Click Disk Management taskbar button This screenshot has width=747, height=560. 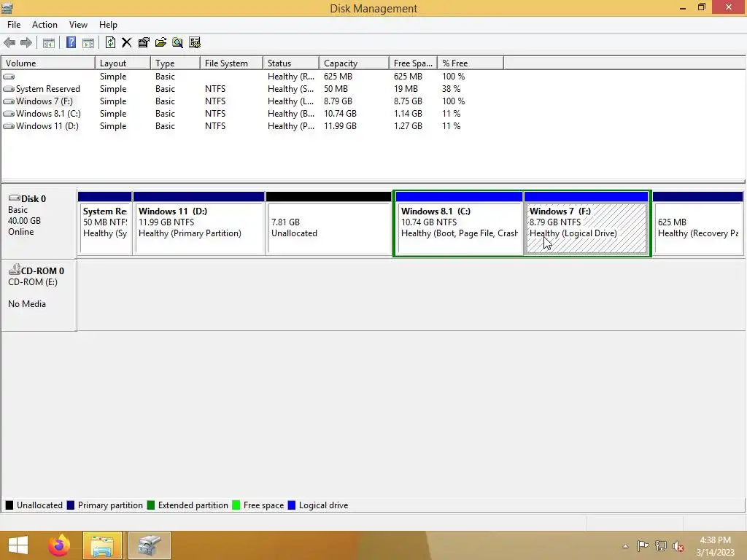coord(149,545)
